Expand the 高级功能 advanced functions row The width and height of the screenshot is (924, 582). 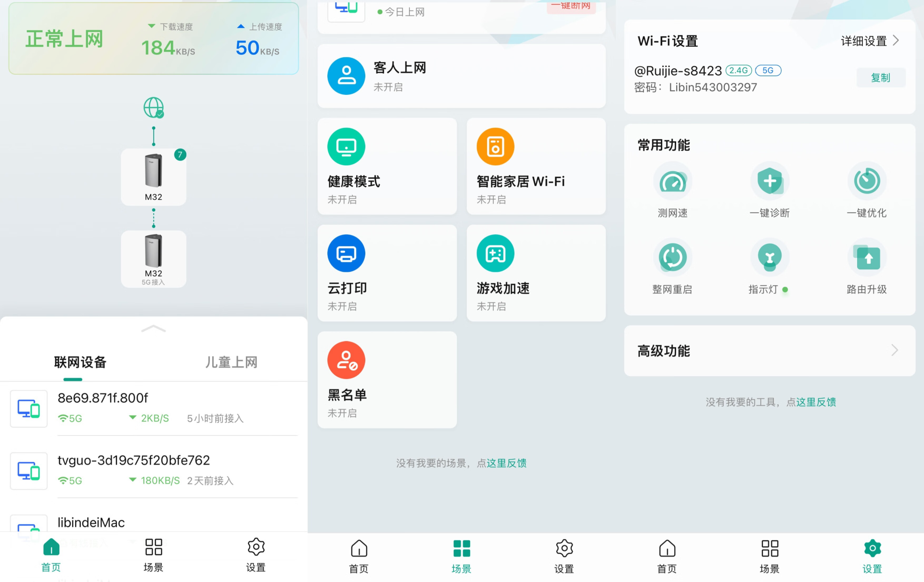(769, 351)
